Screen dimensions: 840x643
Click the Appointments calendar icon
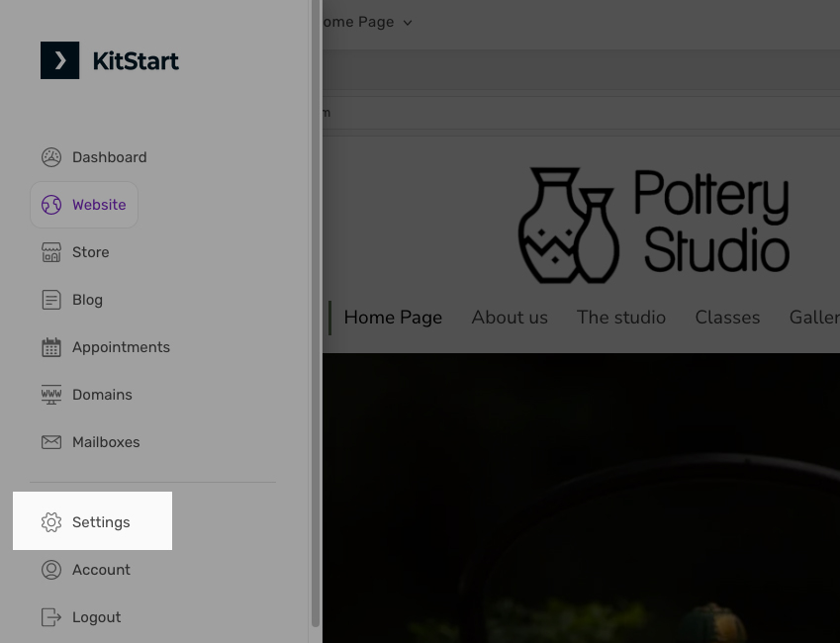tap(51, 347)
